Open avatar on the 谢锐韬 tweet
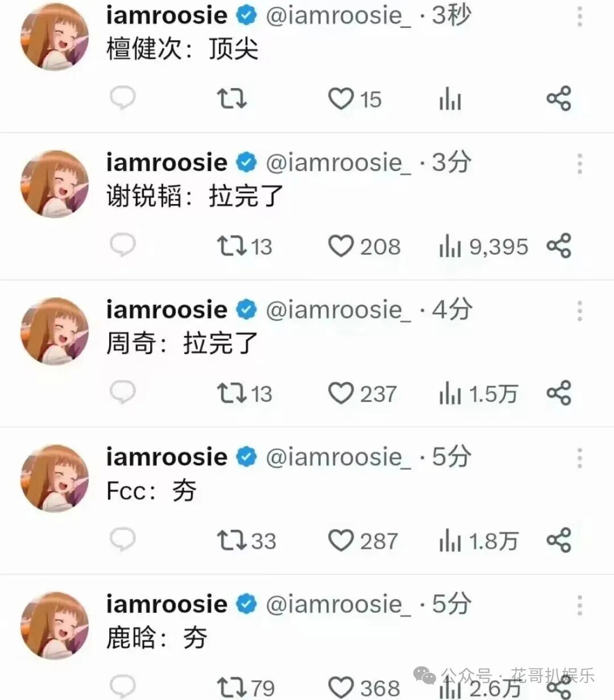This screenshot has height=700, width=614. click(55, 184)
